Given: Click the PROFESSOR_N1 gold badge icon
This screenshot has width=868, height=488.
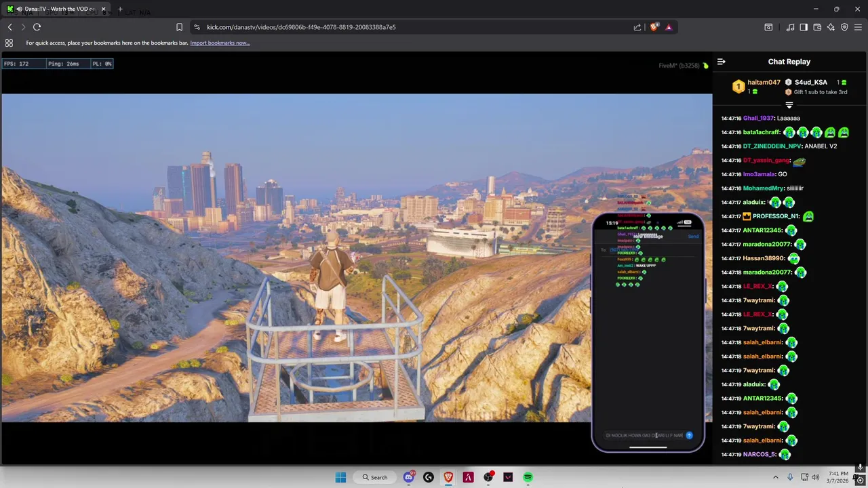Looking at the screenshot, I should (747, 216).
